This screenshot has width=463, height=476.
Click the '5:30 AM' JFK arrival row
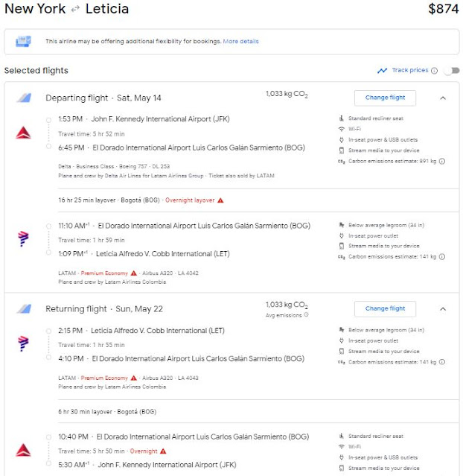click(x=147, y=465)
